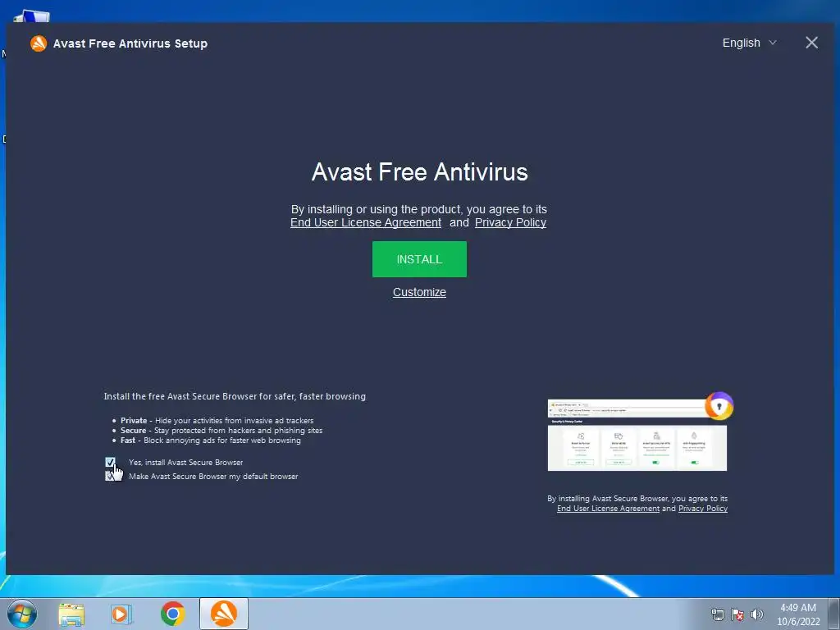Image resolution: width=840 pixels, height=630 pixels.
Task: Open the network tray icon
Action: pyautogui.click(x=717, y=614)
